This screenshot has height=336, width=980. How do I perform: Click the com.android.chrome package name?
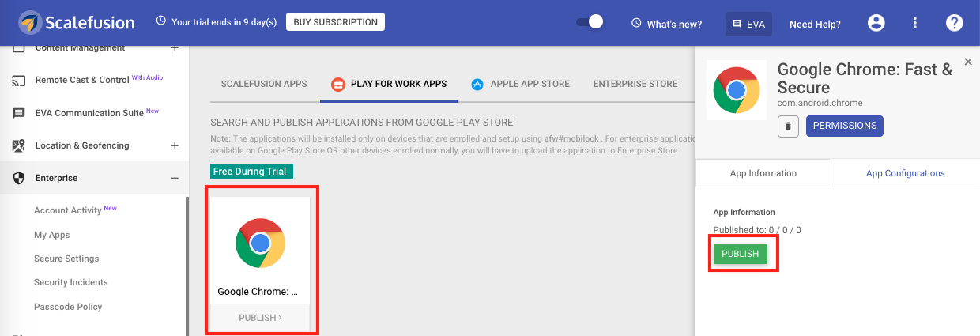[820, 103]
